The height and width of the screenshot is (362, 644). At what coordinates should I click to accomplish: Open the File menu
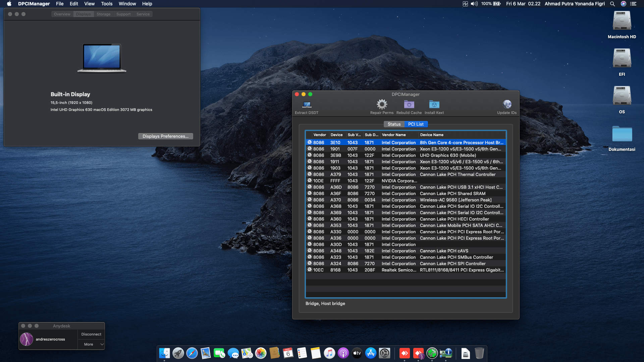[x=60, y=4]
